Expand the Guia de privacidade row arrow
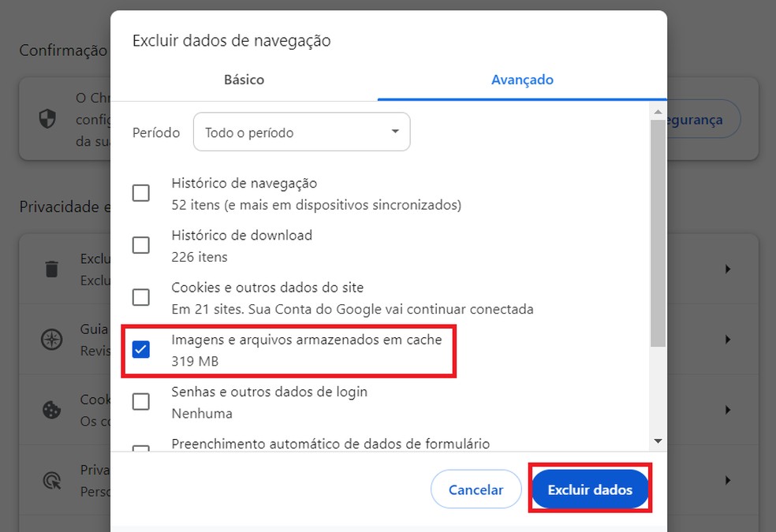776x532 pixels. [x=727, y=340]
